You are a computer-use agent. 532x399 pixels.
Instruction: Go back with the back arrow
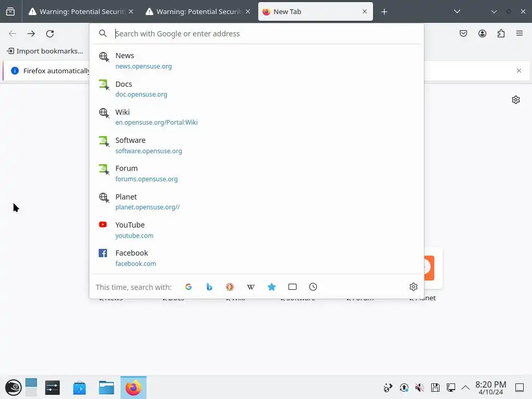(12, 34)
